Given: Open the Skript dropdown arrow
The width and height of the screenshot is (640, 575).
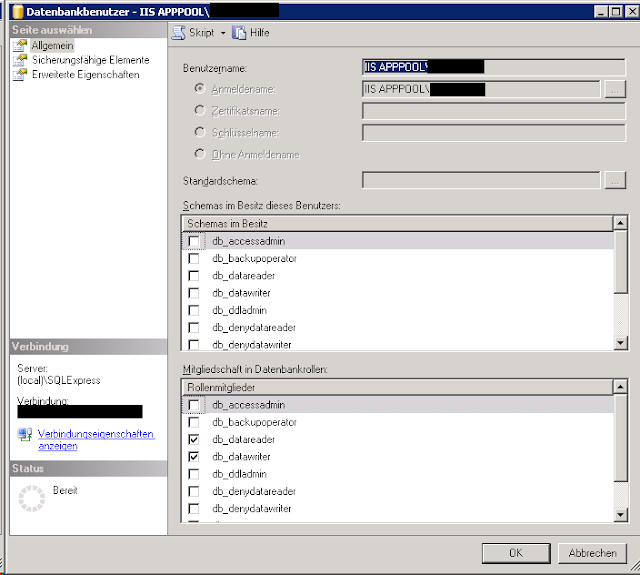Looking at the screenshot, I should pyautogui.click(x=223, y=33).
